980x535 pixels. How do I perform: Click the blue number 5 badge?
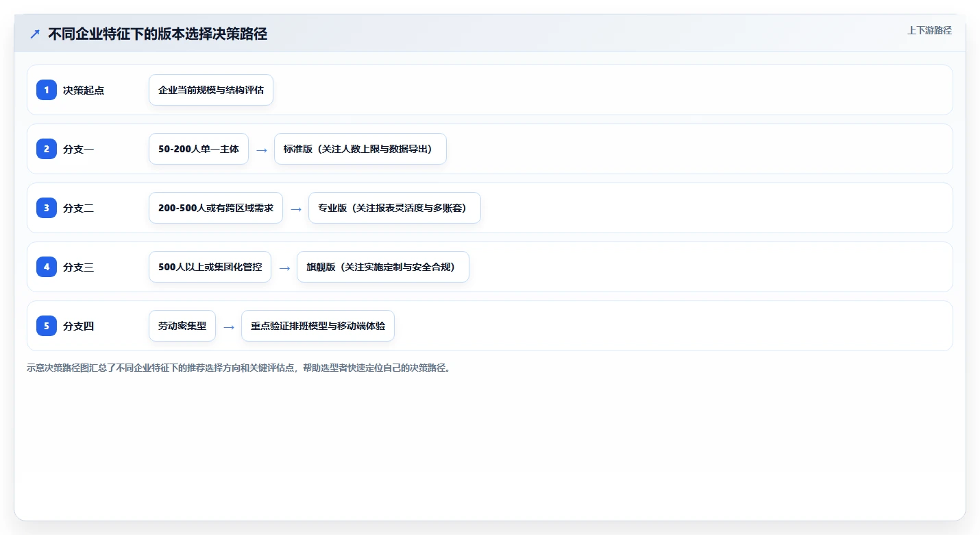pos(47,326)
